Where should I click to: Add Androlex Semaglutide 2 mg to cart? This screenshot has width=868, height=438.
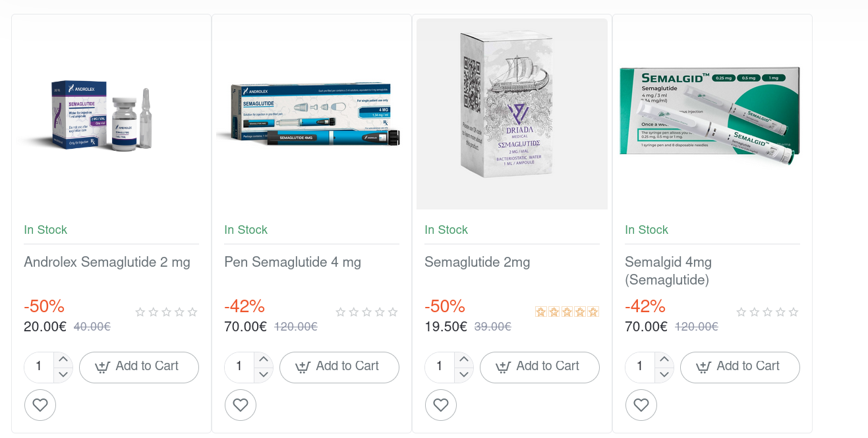(x=138, y=367)
